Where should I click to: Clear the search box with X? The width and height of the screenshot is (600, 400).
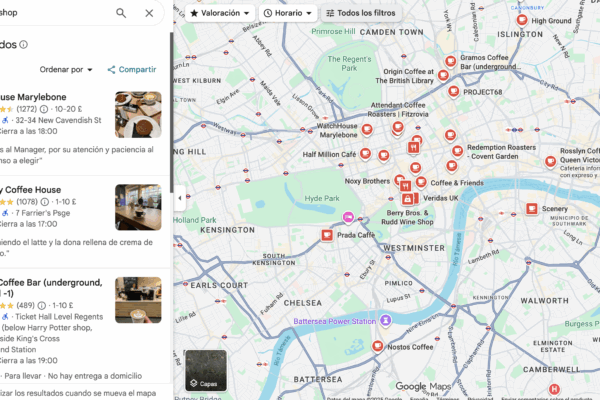[149, 13]
